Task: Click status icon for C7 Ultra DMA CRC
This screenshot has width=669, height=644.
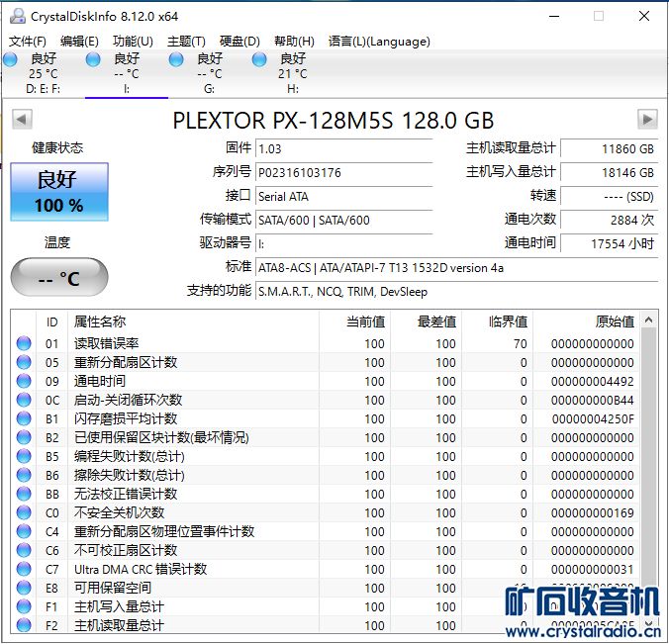Action: pos(24,569)
